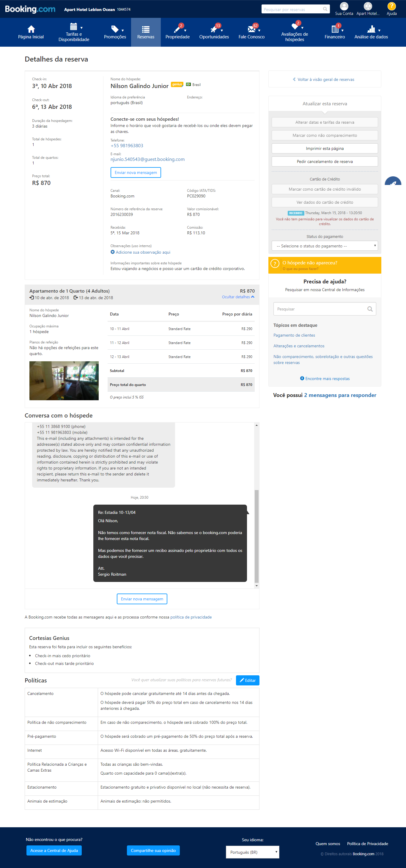The image size is (406, 868).
Task: Click the plus icon for adding observation
Action: pyautogui.click(x=113, y=252)
